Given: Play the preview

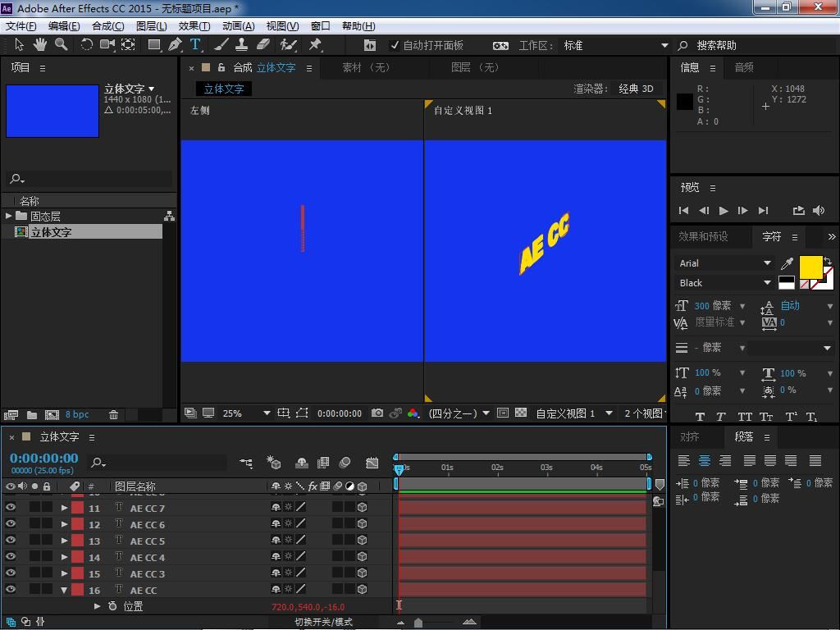Looking at the screenshot, I should point(724,211).
